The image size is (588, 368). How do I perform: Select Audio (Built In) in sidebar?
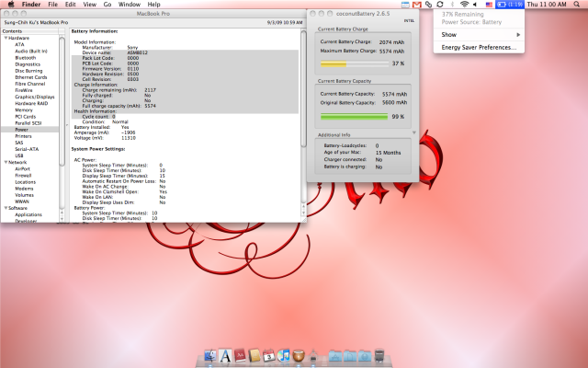31,52
